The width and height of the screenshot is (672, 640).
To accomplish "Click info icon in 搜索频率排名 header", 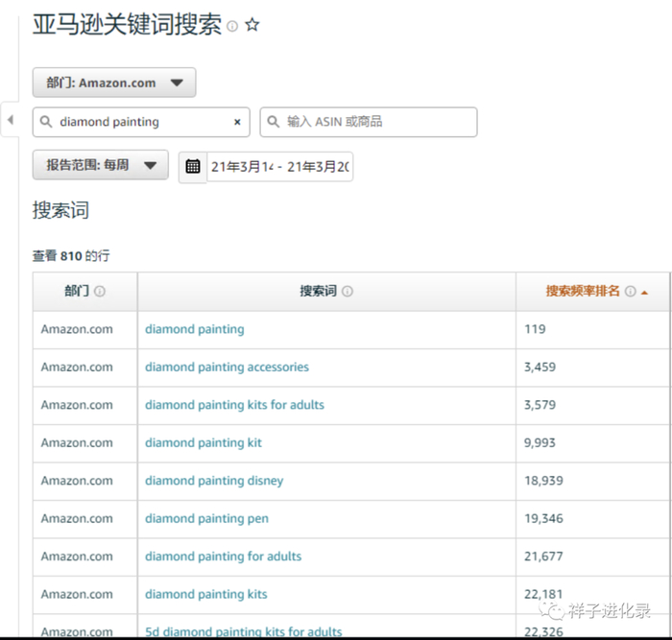I will [630, 292].
